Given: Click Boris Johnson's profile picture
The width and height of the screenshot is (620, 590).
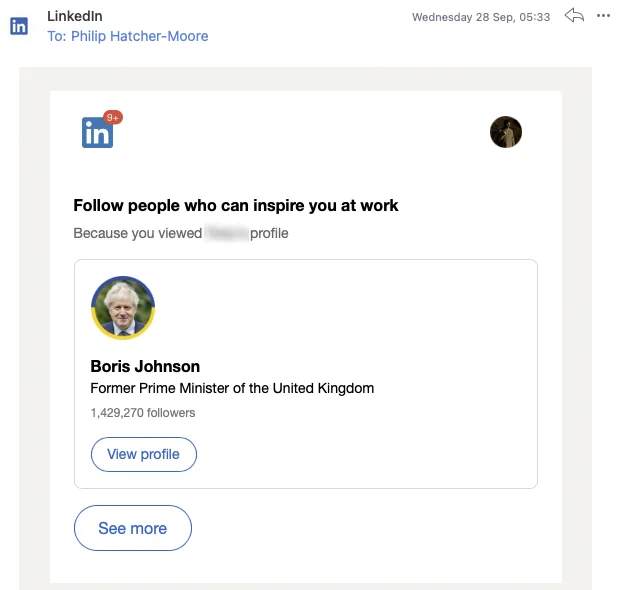Looking at the screenshot, I should coord(123,308).
